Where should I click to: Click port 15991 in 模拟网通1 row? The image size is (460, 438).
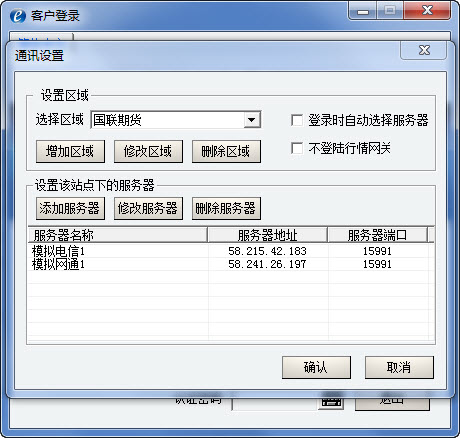(377, 264)
